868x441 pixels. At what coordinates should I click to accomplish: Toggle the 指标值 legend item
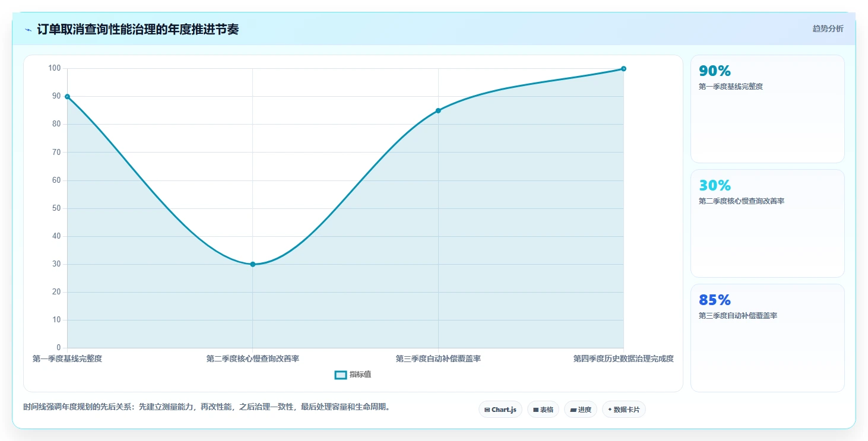(x=353, y=375)
